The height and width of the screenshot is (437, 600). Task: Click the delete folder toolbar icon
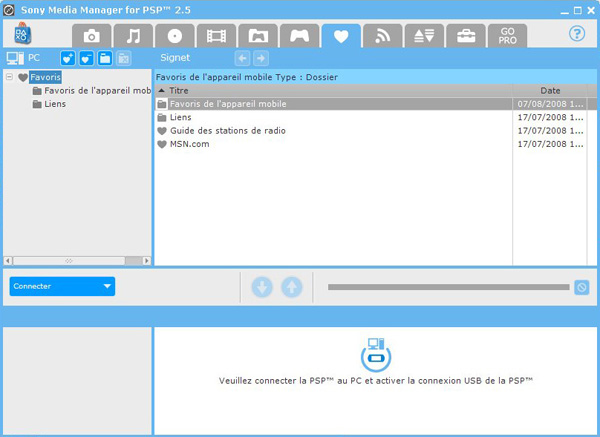point(123,58)
